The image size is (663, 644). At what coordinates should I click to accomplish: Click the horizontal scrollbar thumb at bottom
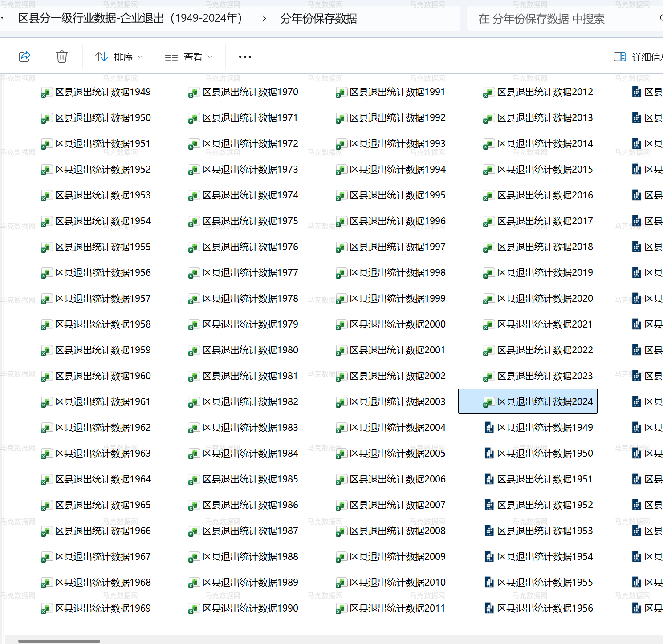(x=59, y=641)
